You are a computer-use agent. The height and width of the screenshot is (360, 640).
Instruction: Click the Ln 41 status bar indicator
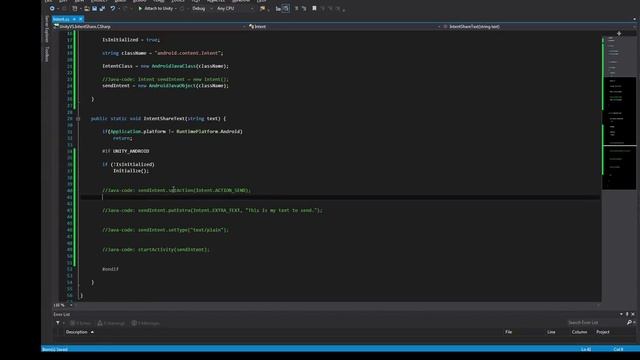click(586, 349)
